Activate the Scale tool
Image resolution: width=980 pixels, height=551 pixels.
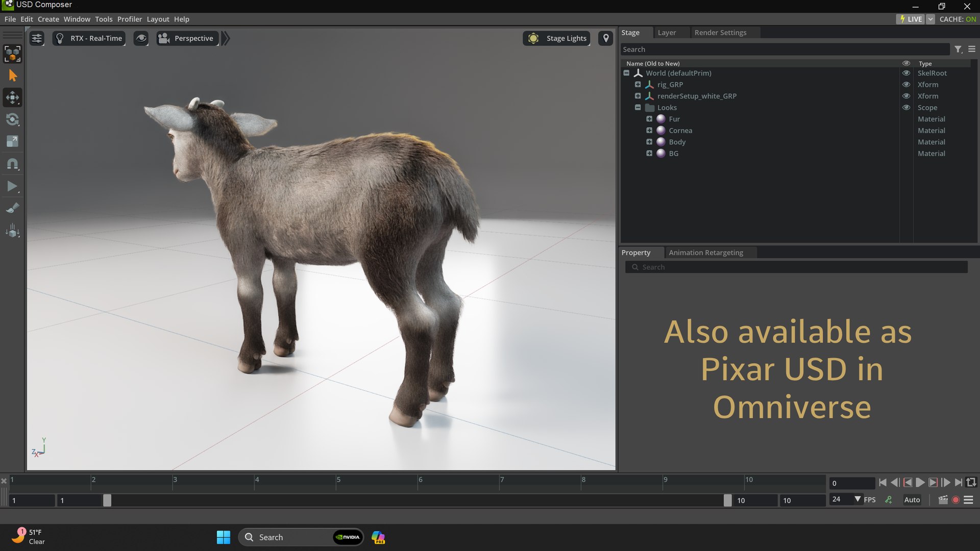tap(12, 141)
